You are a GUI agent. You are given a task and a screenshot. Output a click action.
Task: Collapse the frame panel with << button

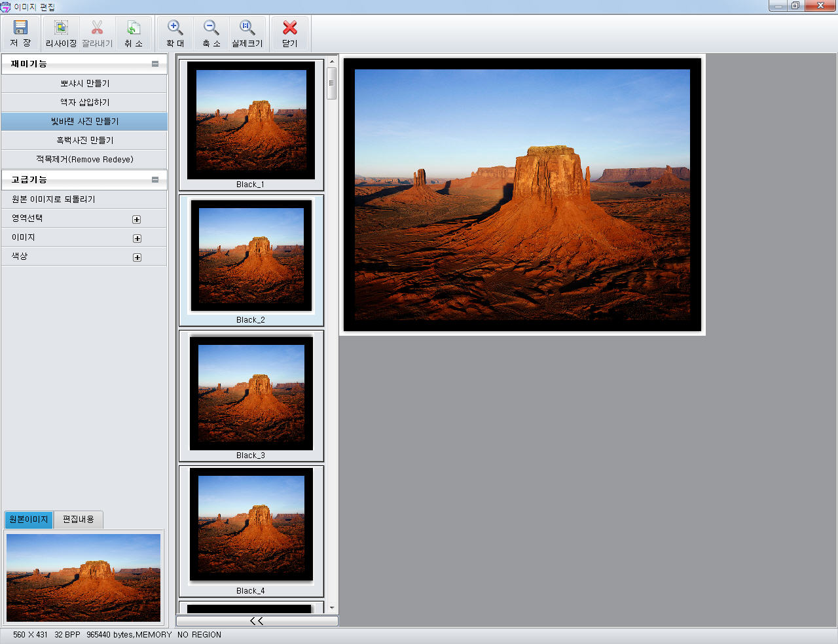pyautogui.click(x=257, y=621)
